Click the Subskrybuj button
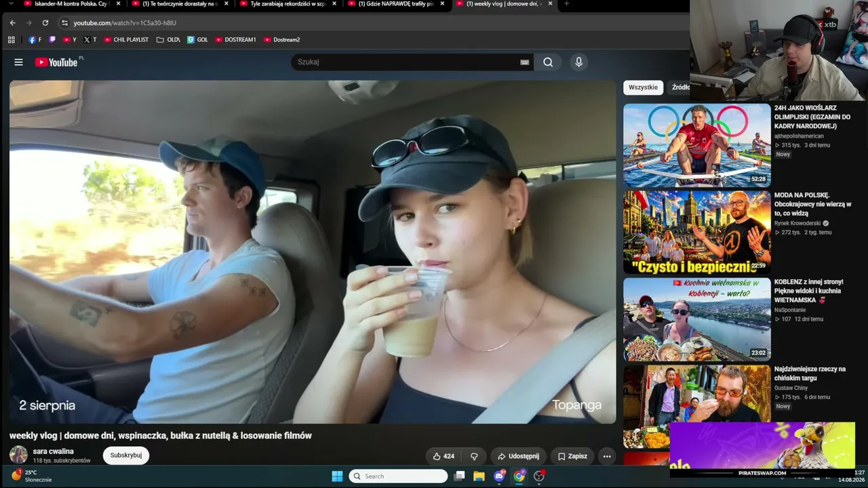 pyautogui.click(x=126, y=455)
